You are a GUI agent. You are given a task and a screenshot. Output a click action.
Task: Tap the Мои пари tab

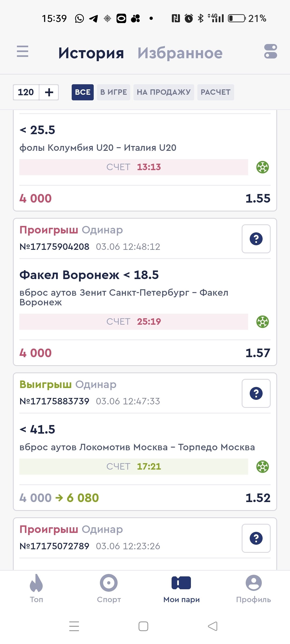(x=181, y=588)
